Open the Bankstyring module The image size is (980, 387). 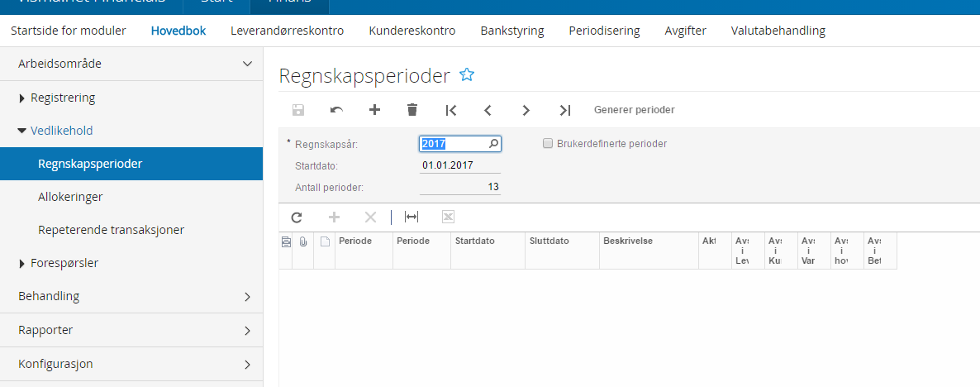point(511,31)
